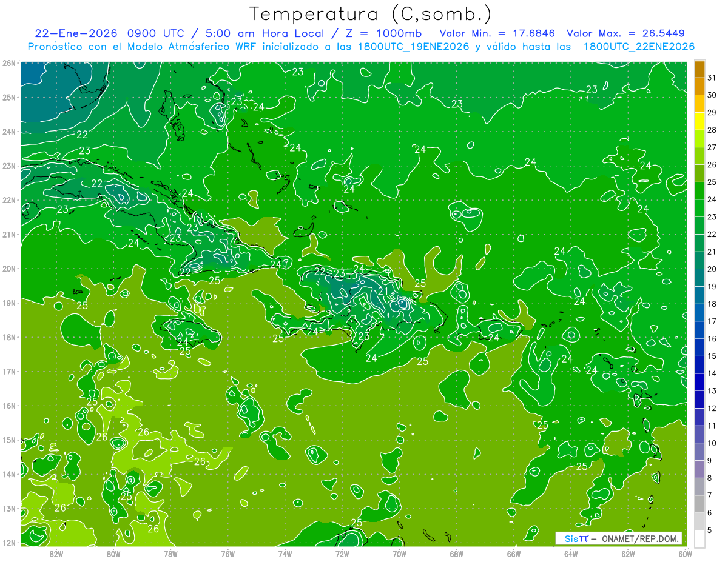Image resolution: width=728 pixels, height=562 pixels.
Task: Click the 24N latitude axis label
Action: (8, 132)
